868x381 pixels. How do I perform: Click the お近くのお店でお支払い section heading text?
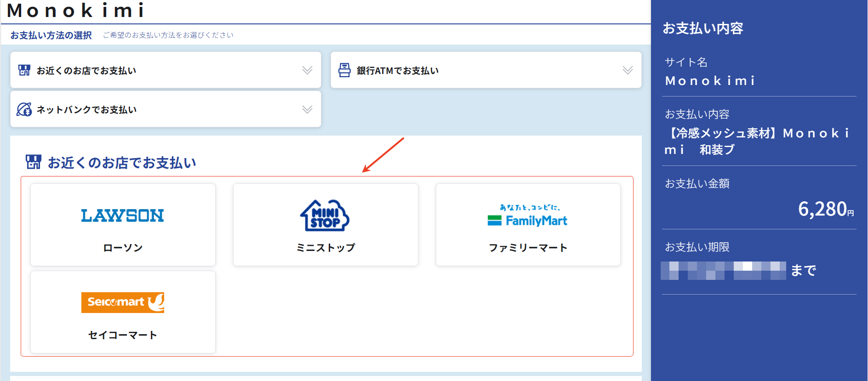(x=122, y=163)
